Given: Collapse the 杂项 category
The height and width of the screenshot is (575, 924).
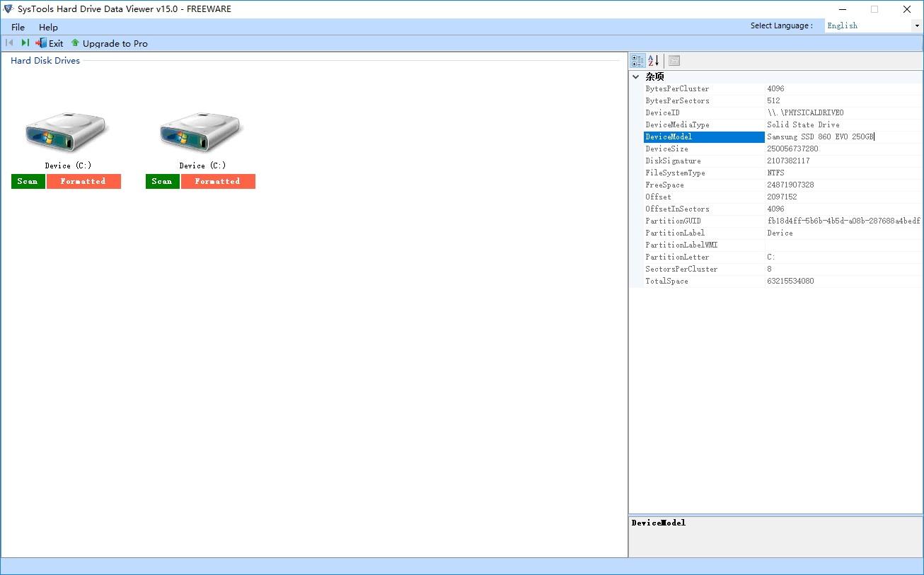Looking at the screenshot, I should tap(636, 76).
